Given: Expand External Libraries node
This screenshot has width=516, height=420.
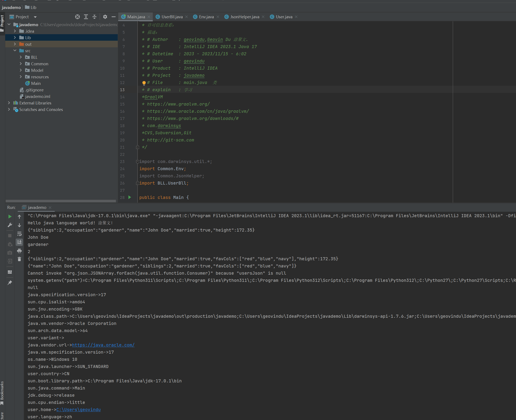Looking at the screenshot, I should pos(9,103).
